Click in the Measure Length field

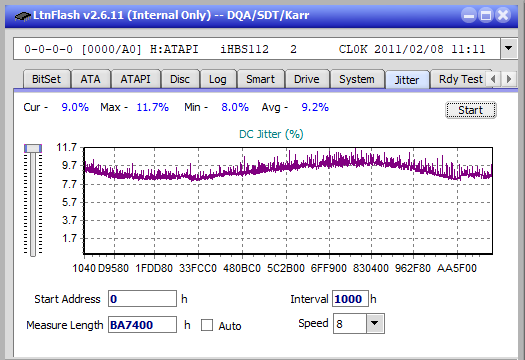pyautogui.click(x=142, y=325)
